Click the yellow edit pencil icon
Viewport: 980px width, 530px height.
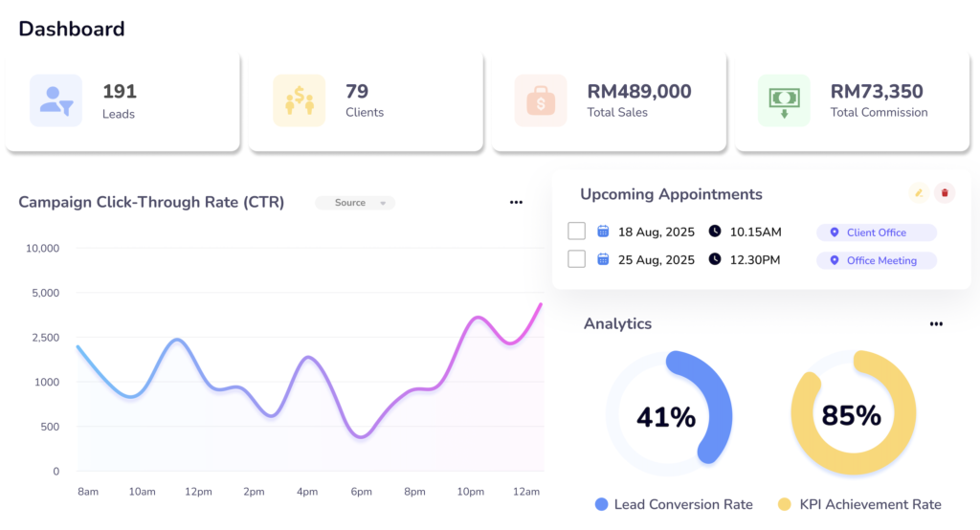coord(919,193)
